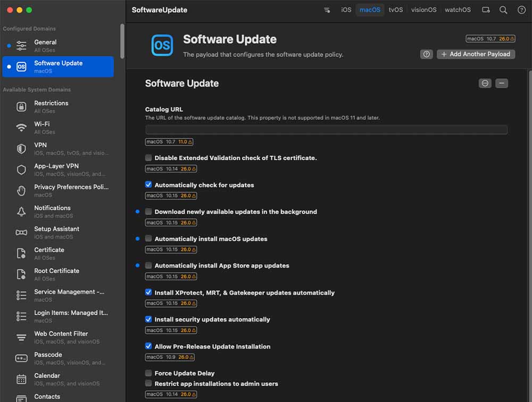Click the Configured Domains section header
532x402 pixels.
pos(29,29)
